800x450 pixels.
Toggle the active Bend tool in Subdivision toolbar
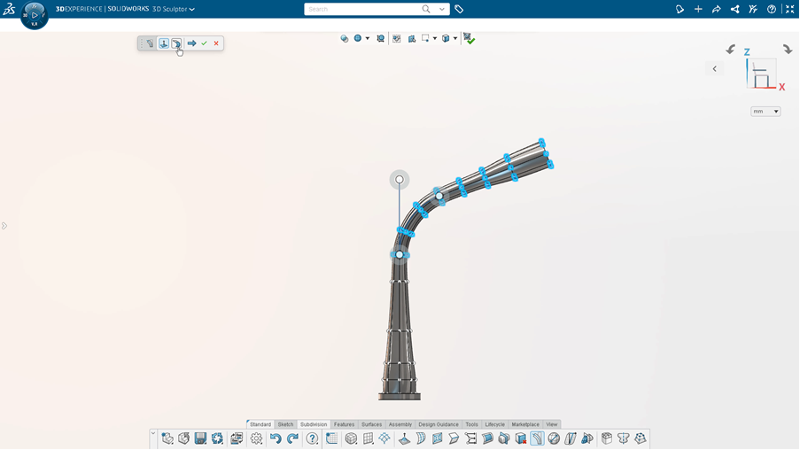(537, 438)
